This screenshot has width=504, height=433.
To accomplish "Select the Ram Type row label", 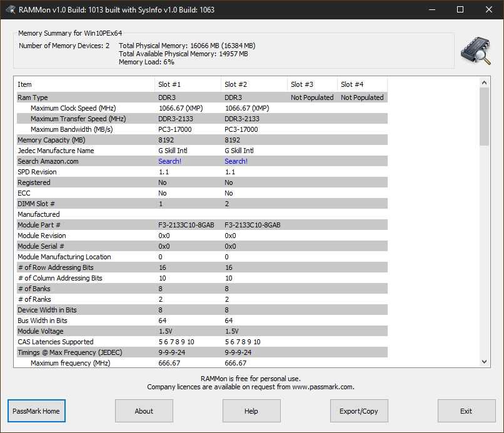I will coord(33,97).
